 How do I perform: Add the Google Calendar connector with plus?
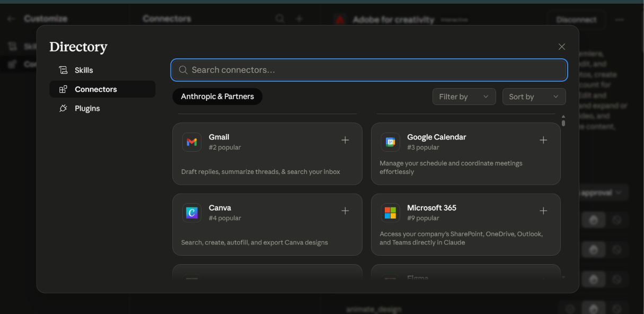pos(543,140)
